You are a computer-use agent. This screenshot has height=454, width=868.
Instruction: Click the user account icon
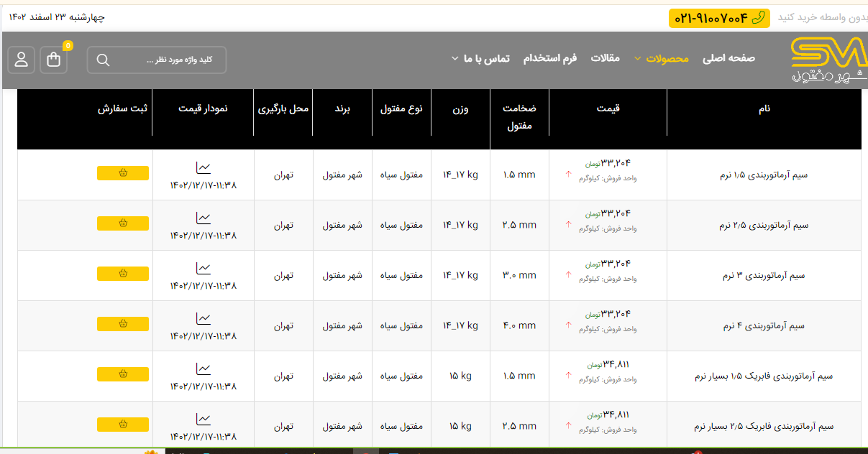(22, 60)
